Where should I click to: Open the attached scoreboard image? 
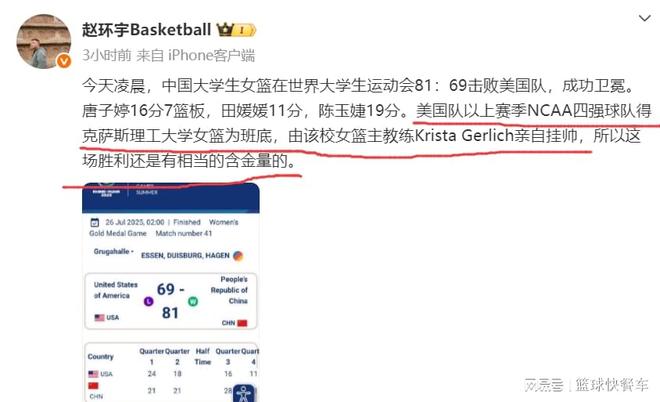170,292
